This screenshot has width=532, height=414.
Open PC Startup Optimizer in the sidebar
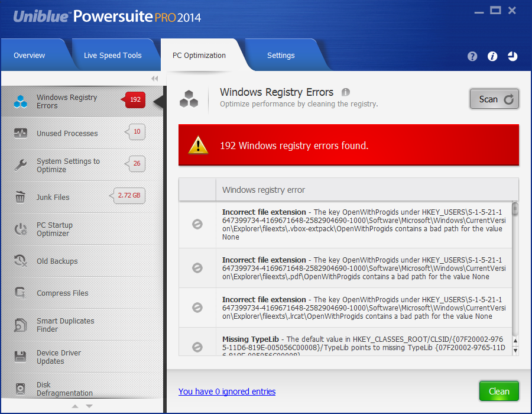(x=82, y=229)
